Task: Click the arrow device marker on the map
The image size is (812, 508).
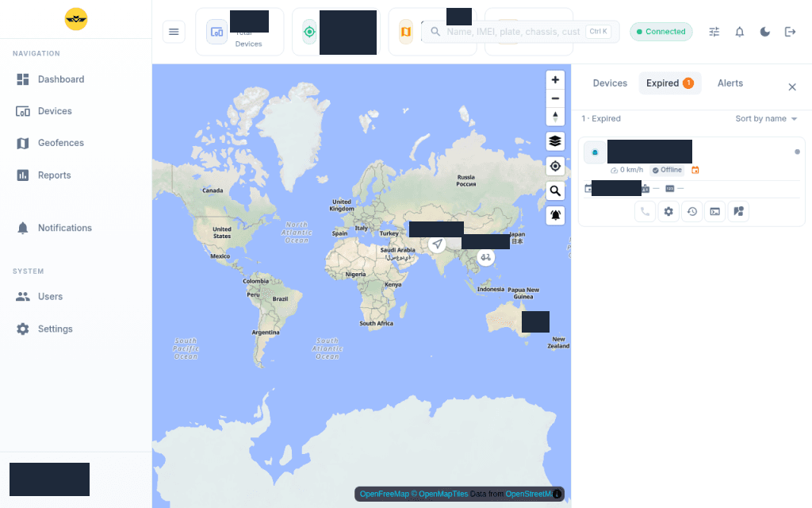Action: pos(438,244)
